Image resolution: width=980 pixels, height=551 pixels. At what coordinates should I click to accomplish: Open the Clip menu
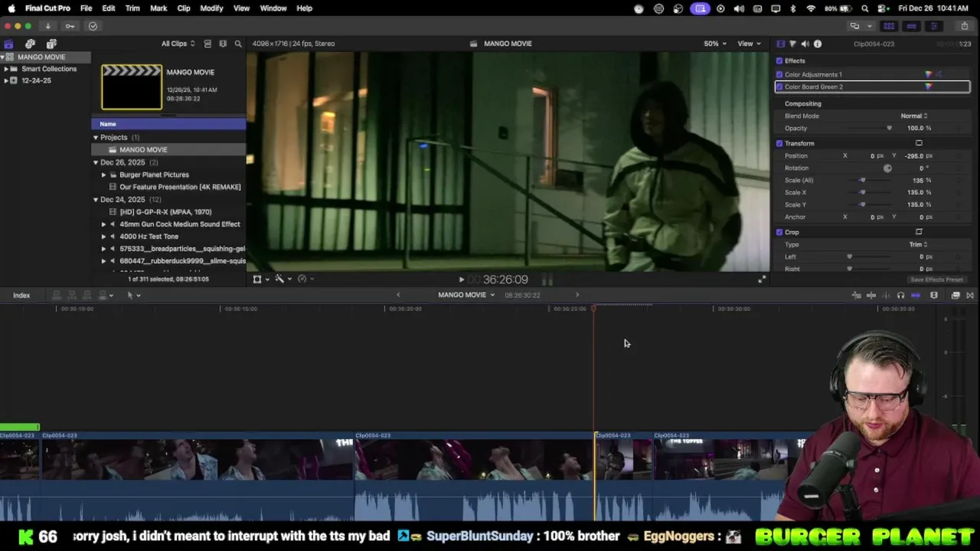[184, 8]
